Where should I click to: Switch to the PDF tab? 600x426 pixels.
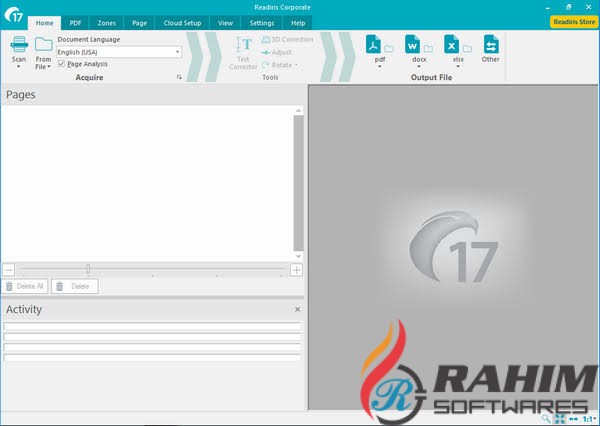(75, 23)
